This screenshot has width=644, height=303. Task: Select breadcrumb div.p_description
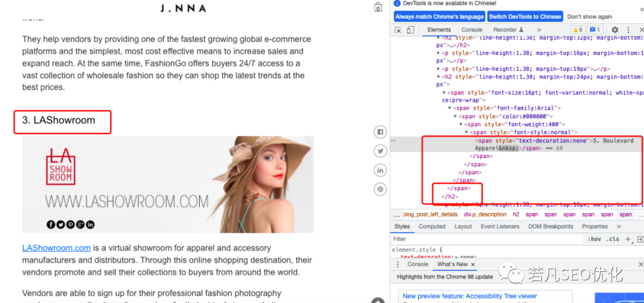[485, 215]
